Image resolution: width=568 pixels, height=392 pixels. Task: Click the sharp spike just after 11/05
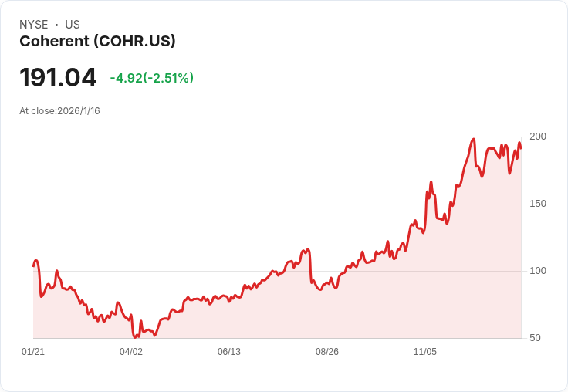coord(431,182)
